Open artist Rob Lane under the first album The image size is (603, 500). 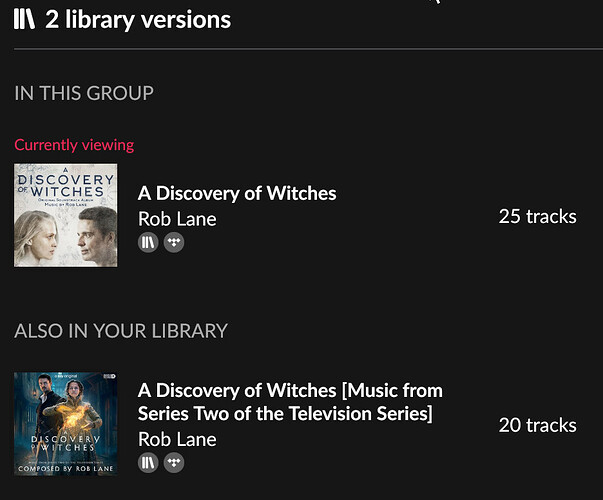click(x=177, y=219)
